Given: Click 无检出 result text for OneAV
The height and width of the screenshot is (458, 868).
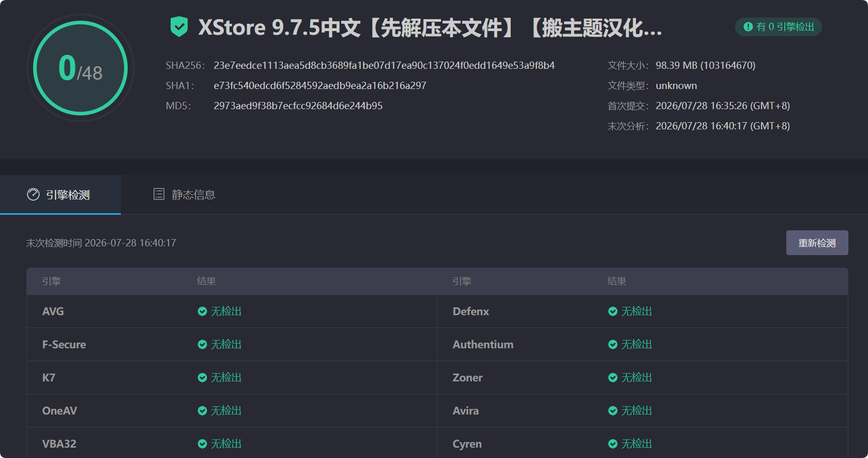Looking at the screenshot, I should 226,411.
